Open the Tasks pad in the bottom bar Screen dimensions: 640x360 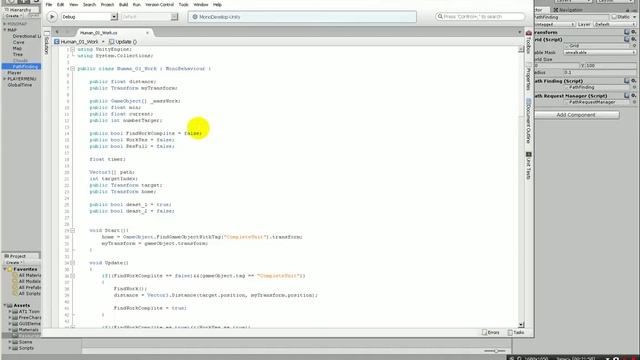click(516, 333)
